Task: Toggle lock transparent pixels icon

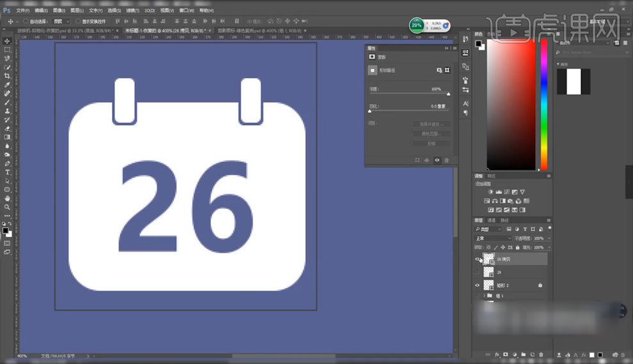Action: (x=488, y=248)
